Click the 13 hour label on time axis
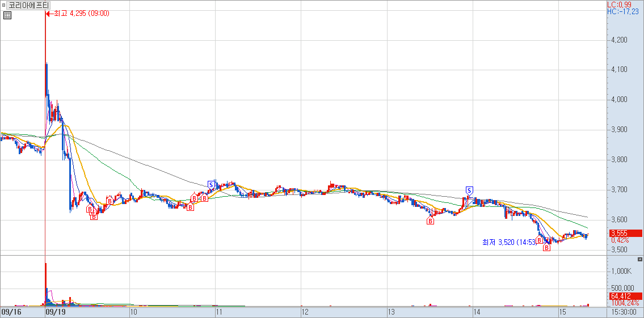Viewport: 644px width, 318px height. (x=391, y=312)
